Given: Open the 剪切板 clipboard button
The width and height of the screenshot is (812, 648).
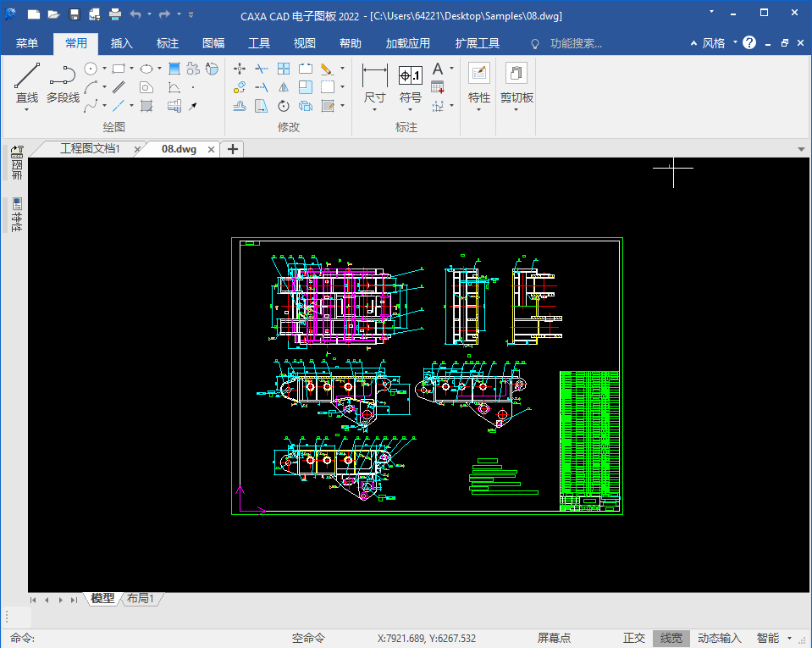Looking at the screenshot, I should coord(516,86).
